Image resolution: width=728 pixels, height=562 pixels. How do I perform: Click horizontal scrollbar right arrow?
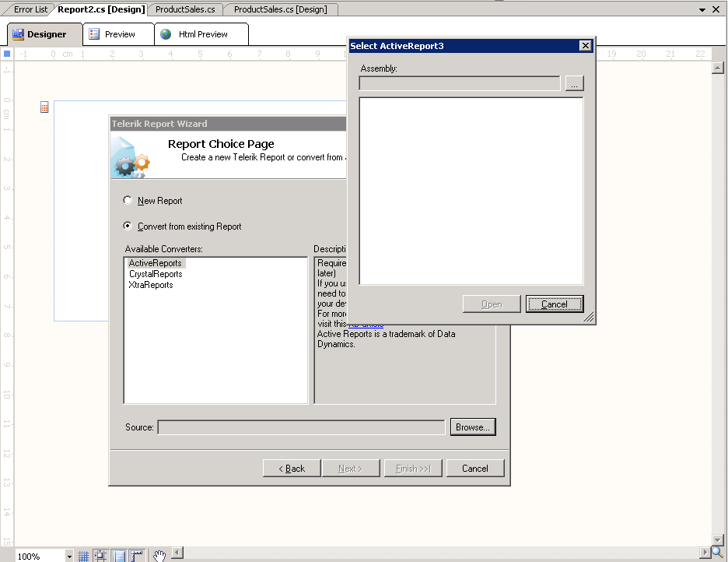(705, 552)
